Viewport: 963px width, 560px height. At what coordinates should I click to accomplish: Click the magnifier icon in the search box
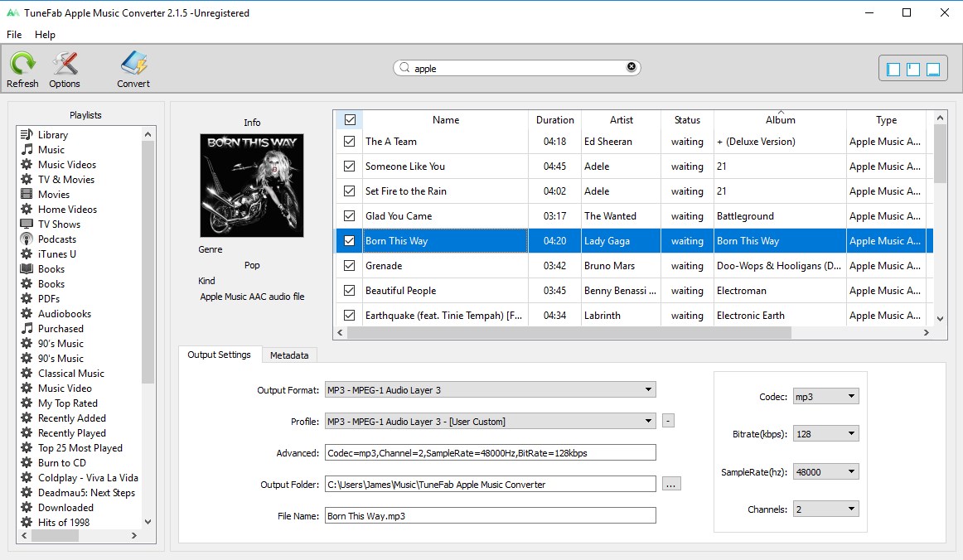[404, 68]
